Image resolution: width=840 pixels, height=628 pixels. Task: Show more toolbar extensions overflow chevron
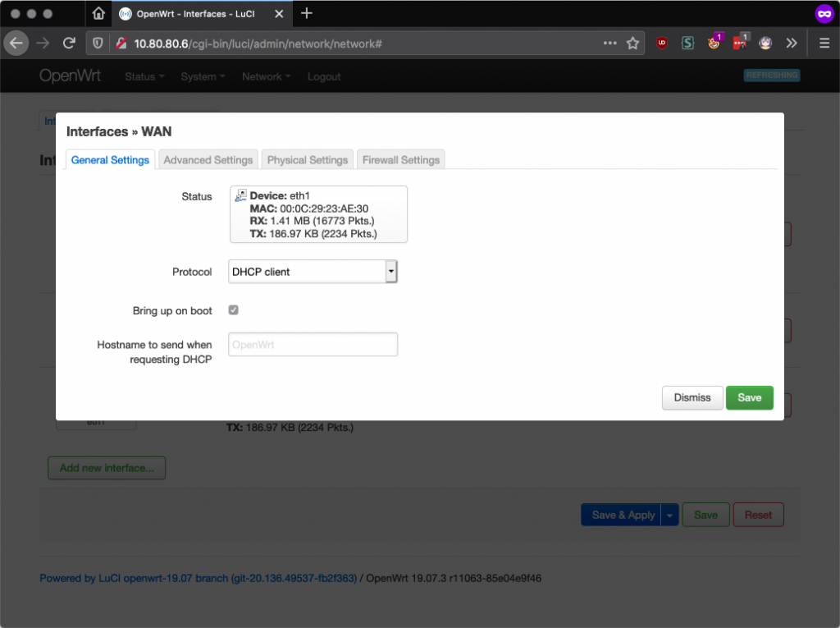pyautogui.click(x=792, y=43)
